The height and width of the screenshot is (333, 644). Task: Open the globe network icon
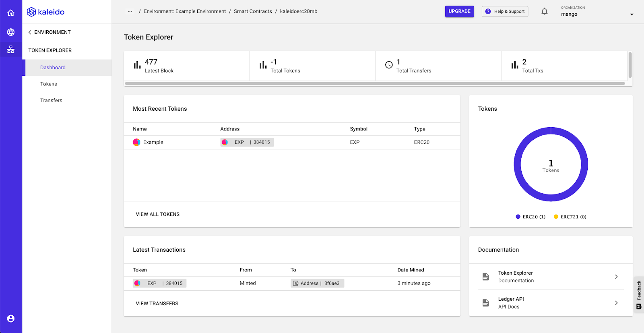[x=11, y=32]
